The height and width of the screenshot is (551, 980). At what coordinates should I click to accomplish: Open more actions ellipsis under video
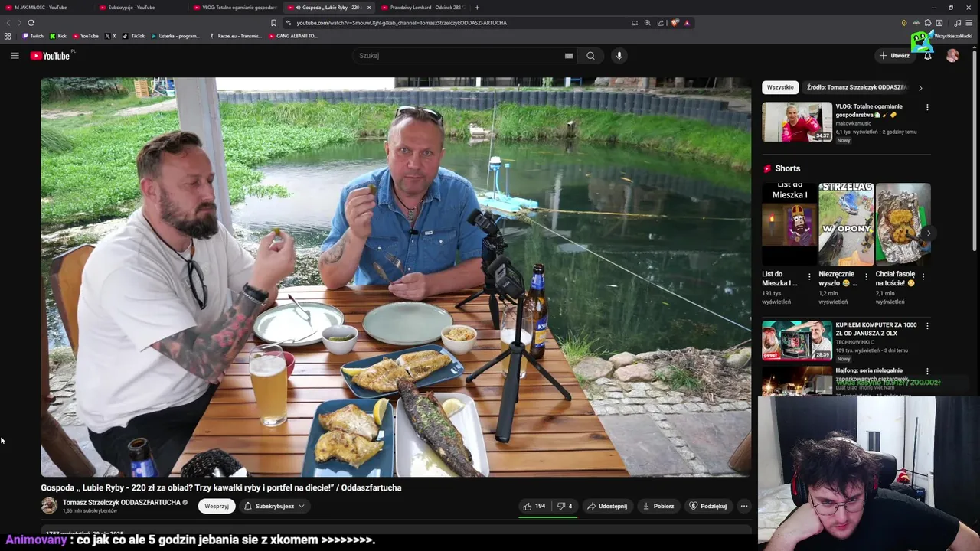(743, 506)
